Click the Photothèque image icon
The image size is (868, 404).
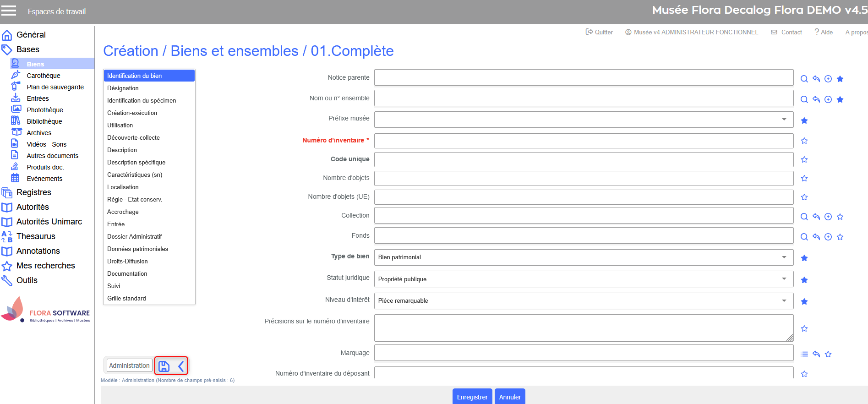click(16, 109)
